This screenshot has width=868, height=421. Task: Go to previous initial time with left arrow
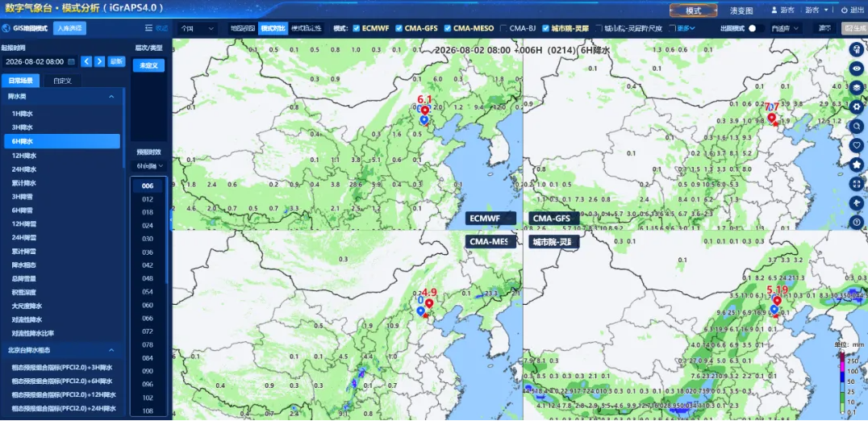(x=86, y=61)
